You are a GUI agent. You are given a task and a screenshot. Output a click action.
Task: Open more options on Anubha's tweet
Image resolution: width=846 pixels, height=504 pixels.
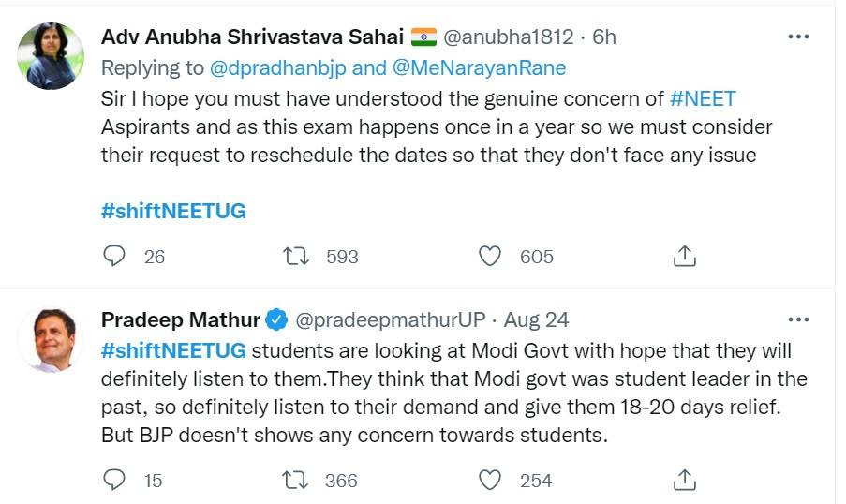[x=798, y=37]
